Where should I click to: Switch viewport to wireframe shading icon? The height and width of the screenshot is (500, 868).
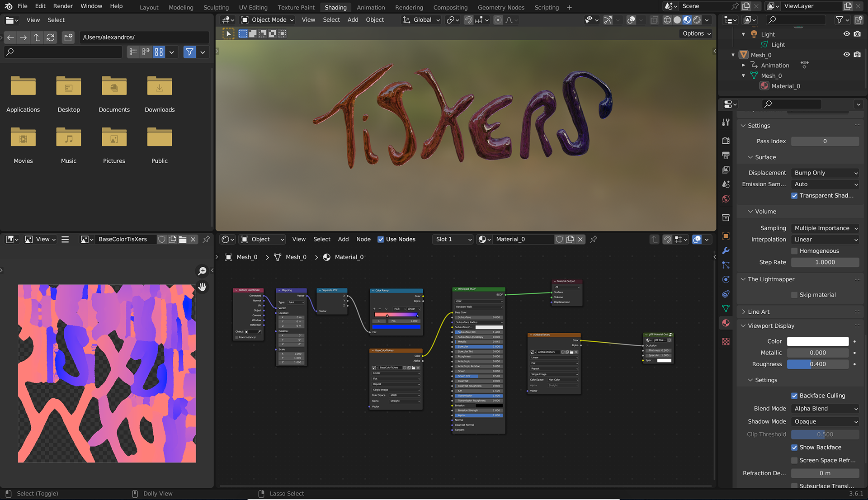point(667,20)
